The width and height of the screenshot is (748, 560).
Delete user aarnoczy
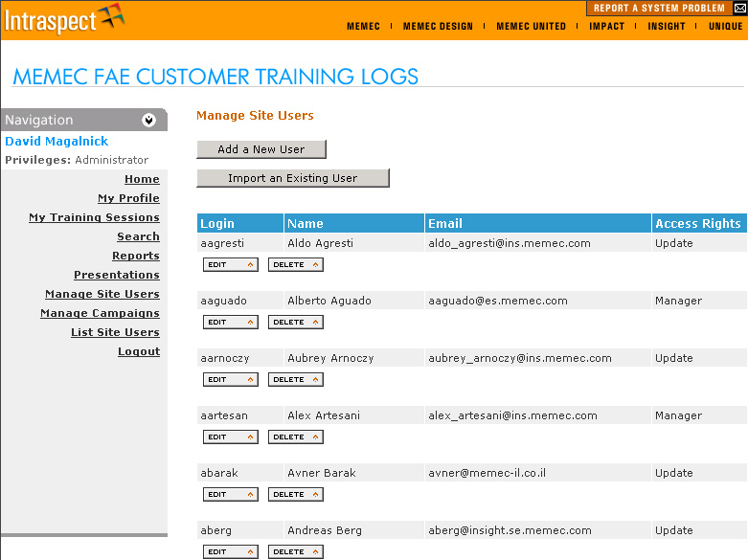click(295, 379)
